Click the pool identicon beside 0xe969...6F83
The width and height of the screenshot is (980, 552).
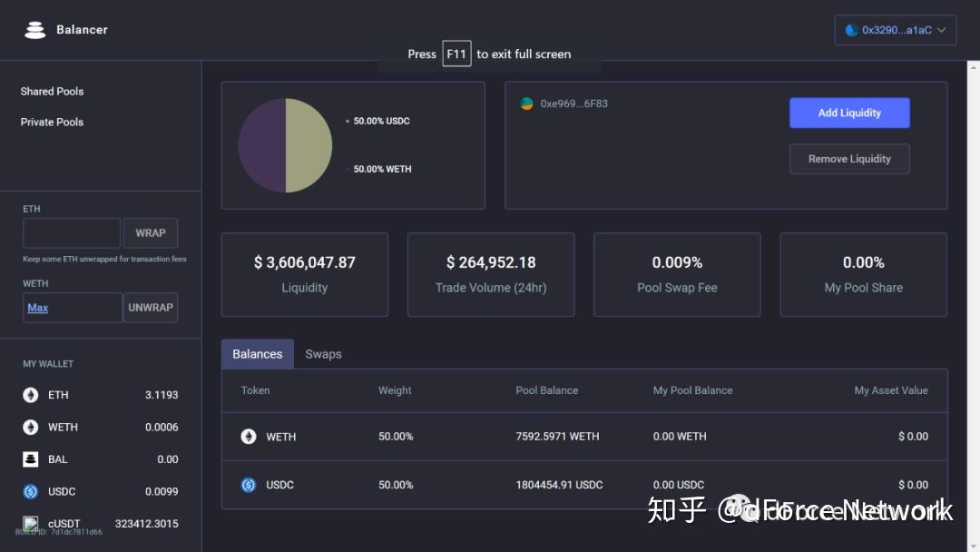coord(527,103)
